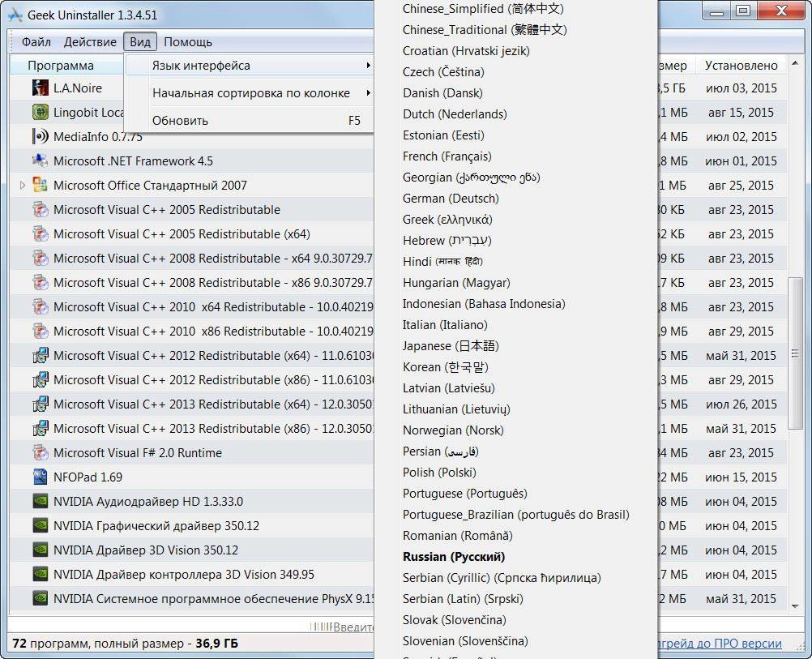The image size is (812, 659).
Task: Select Chinese_Simplified interface language
Action: [x=483, y=9]
